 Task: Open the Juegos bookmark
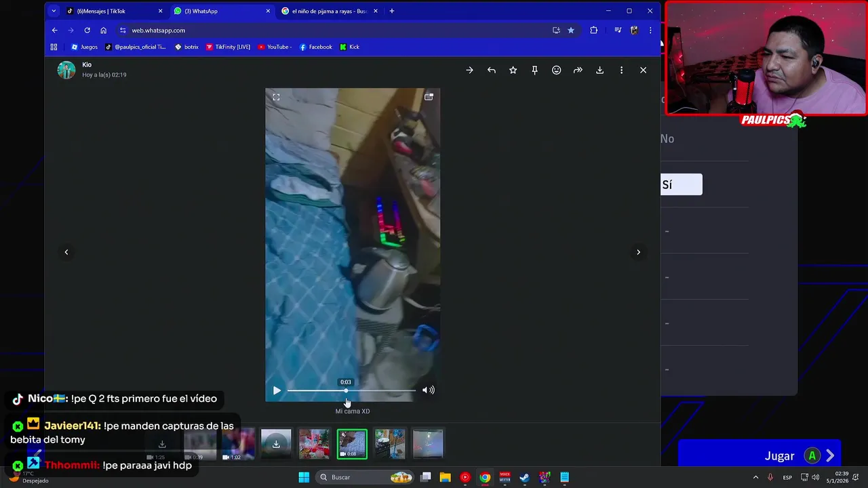pyautogui.click(x=85, y=47)
